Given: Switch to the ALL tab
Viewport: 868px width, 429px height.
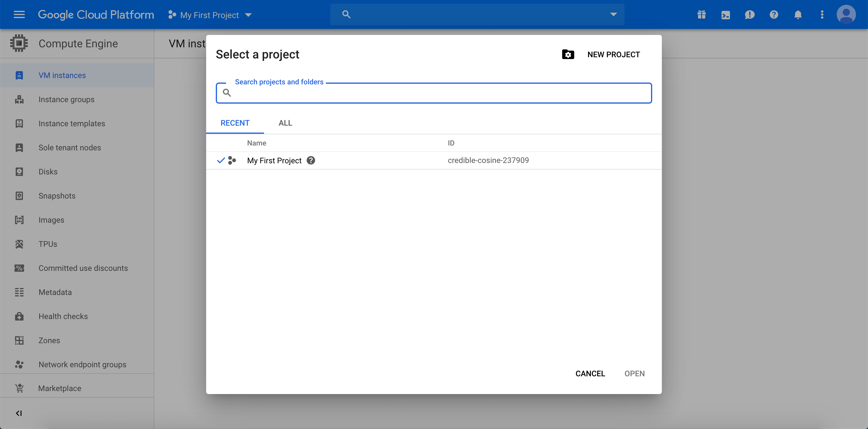Looking at the screenshot, I should pyautogui.click(x=285, y=123).
